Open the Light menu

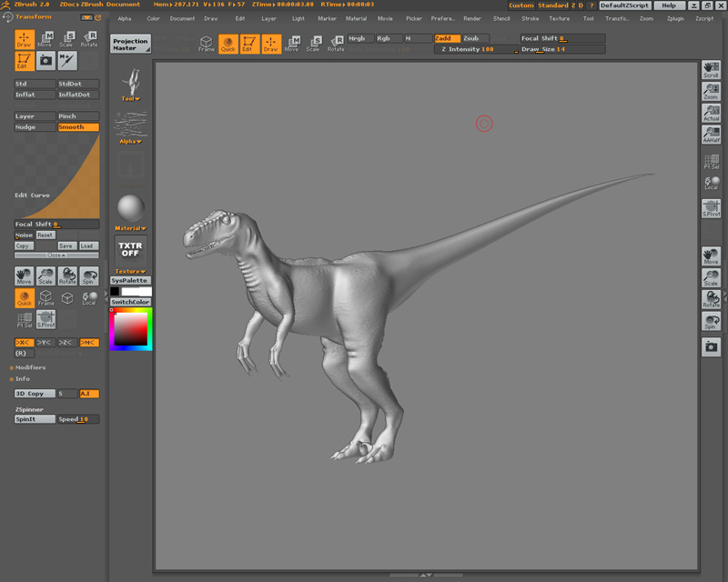298,18
